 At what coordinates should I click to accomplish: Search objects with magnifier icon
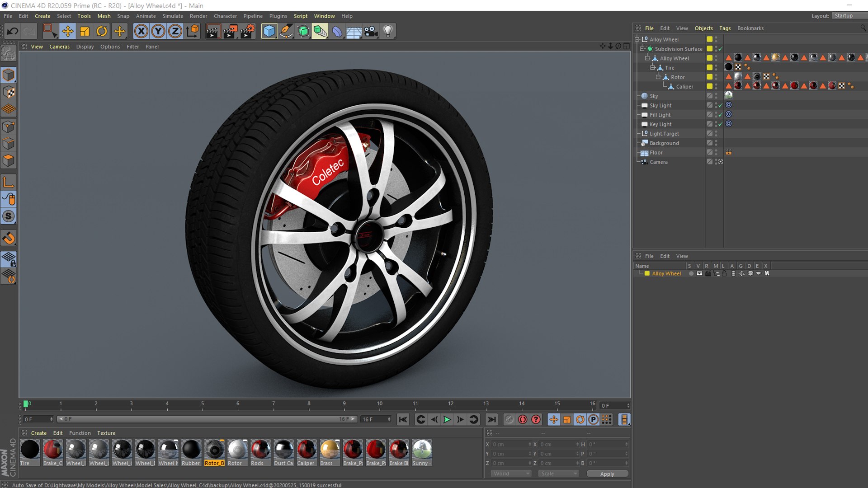(863, 28)
